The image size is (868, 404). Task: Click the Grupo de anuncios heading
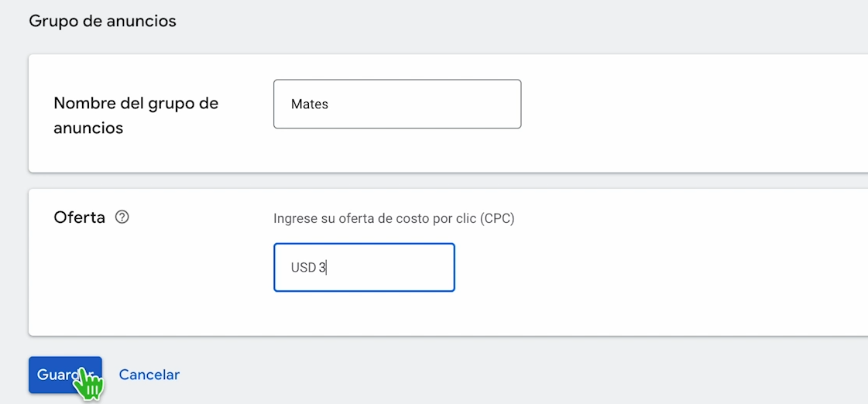click(x=102, y=21)
